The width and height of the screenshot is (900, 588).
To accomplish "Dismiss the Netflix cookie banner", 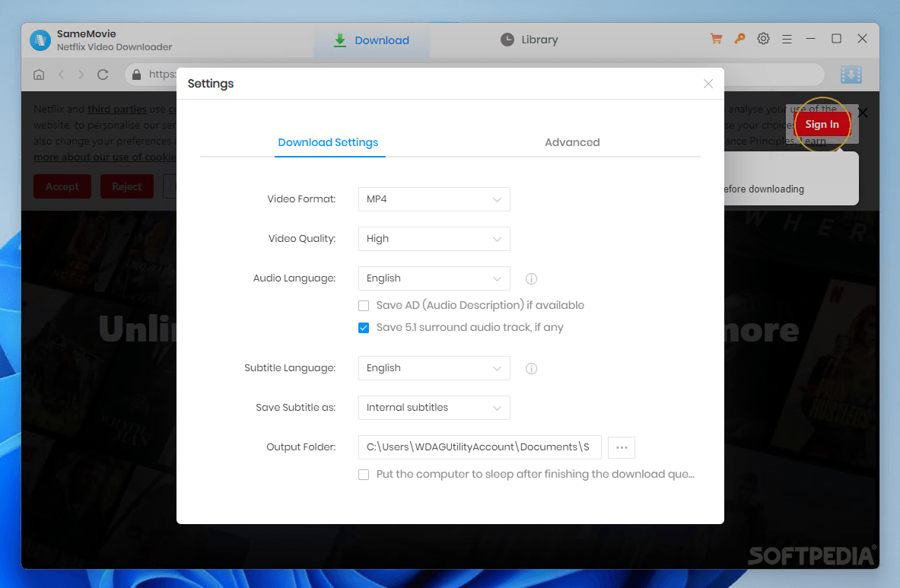I will coord(863,113).
